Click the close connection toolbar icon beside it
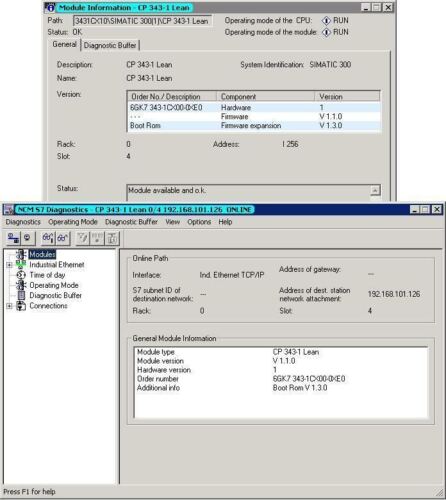446x500 pixels. (27, 238)
